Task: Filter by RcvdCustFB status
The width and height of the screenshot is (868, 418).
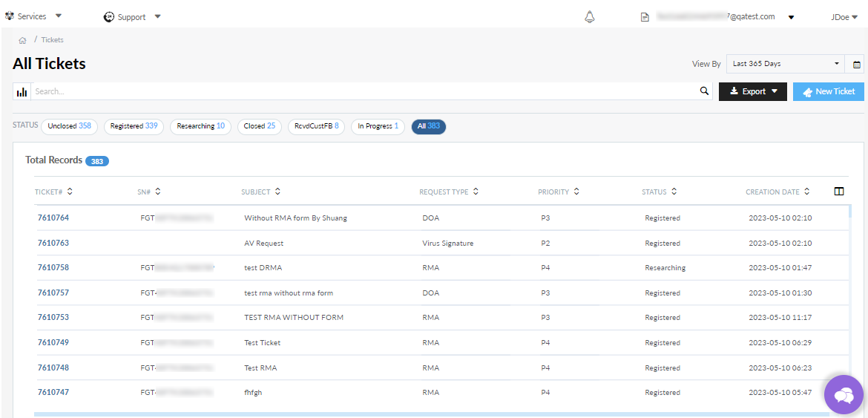Action: (x=316, y=126)
